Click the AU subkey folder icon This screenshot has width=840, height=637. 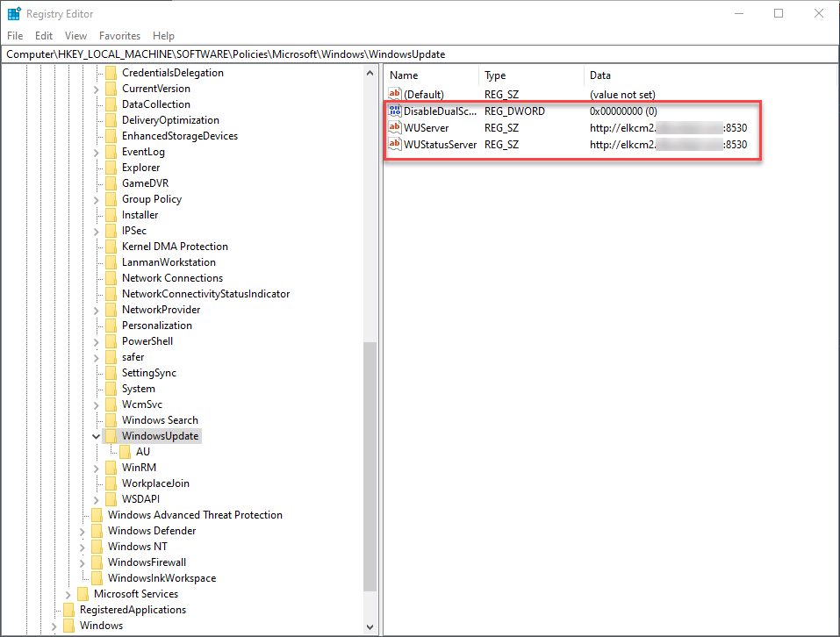(125, 452)
